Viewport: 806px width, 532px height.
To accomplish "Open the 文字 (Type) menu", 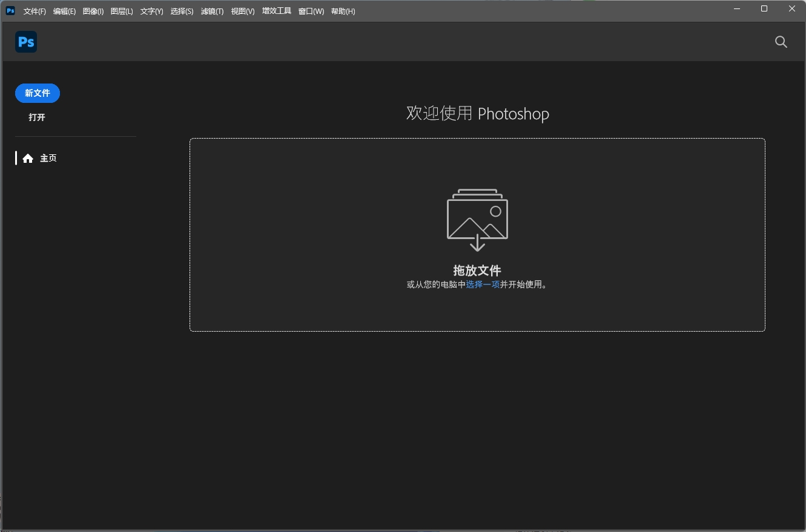I will coord(151,11).
